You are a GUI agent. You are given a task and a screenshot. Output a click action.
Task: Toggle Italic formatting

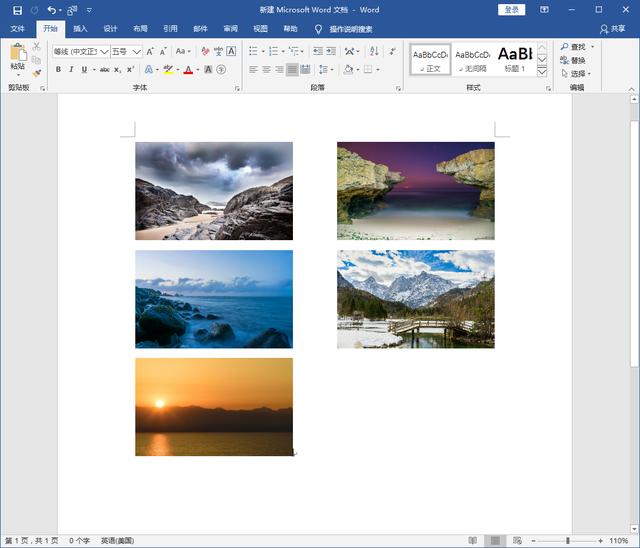[71, 70]
